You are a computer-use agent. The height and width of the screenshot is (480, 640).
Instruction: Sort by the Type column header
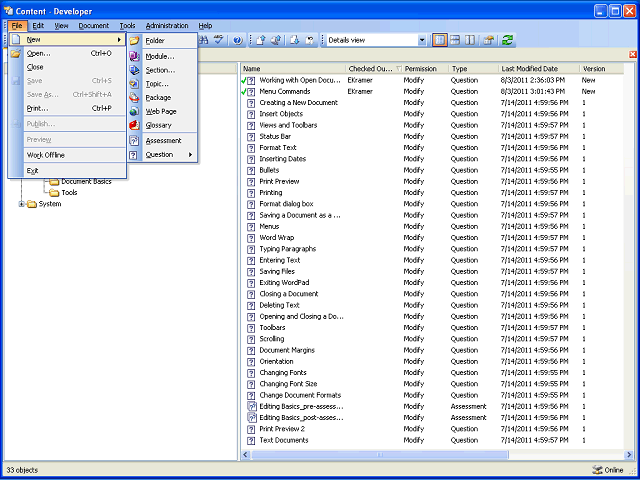click(473, 69)
